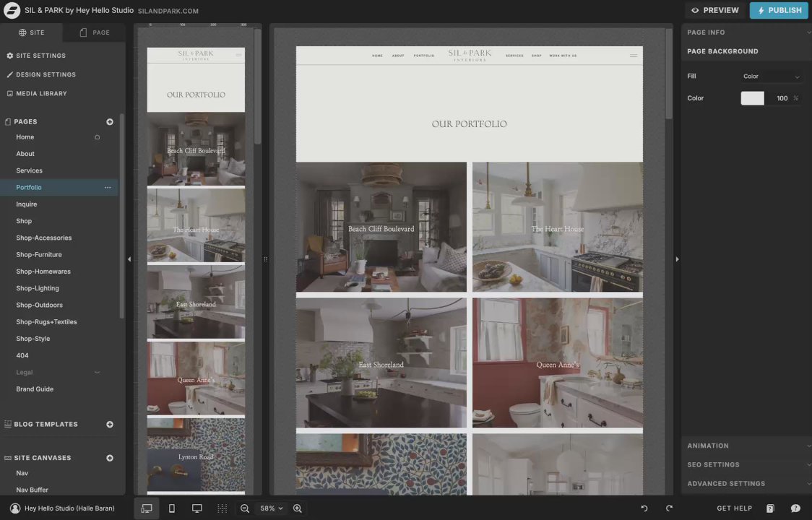The height and width of the screenshot is (520, 812).
Task: Expand Advanced Settings section
Action: (x=746, y=484)
